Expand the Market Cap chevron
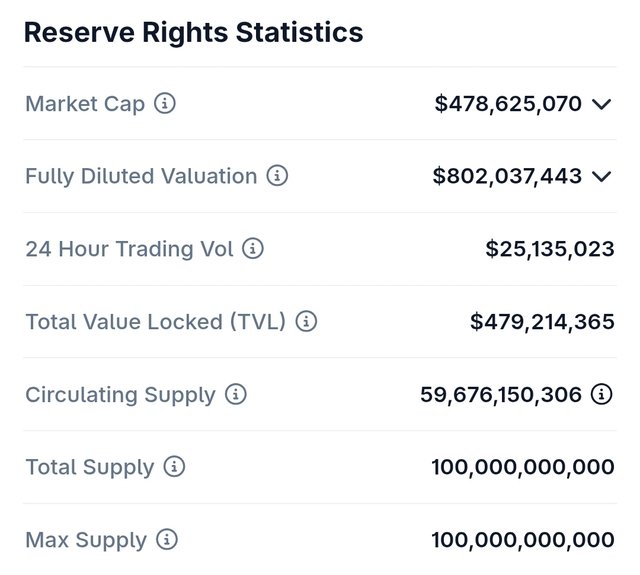The height and width of the screenshot is (575, 640). (x=601, y=104)
